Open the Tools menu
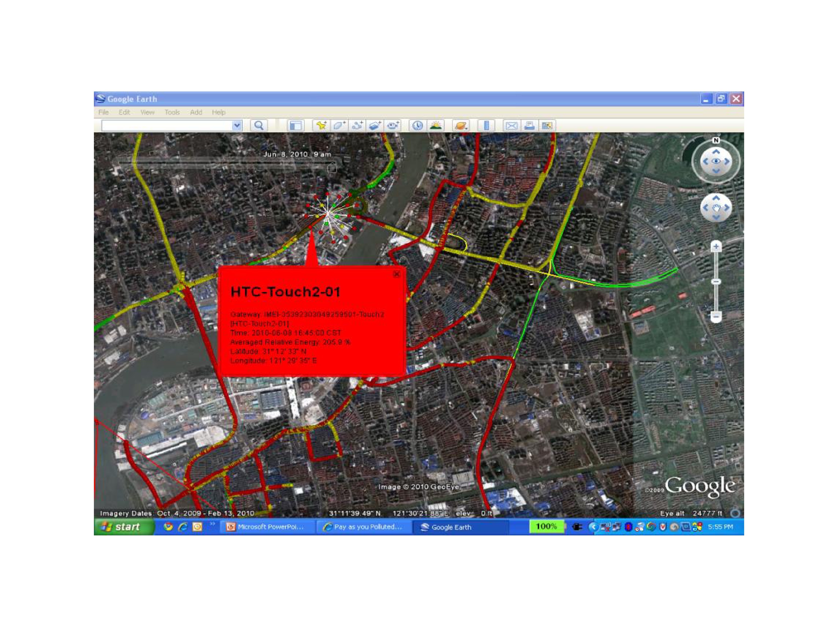Screen dimensions: 833x644 (172, 112)
